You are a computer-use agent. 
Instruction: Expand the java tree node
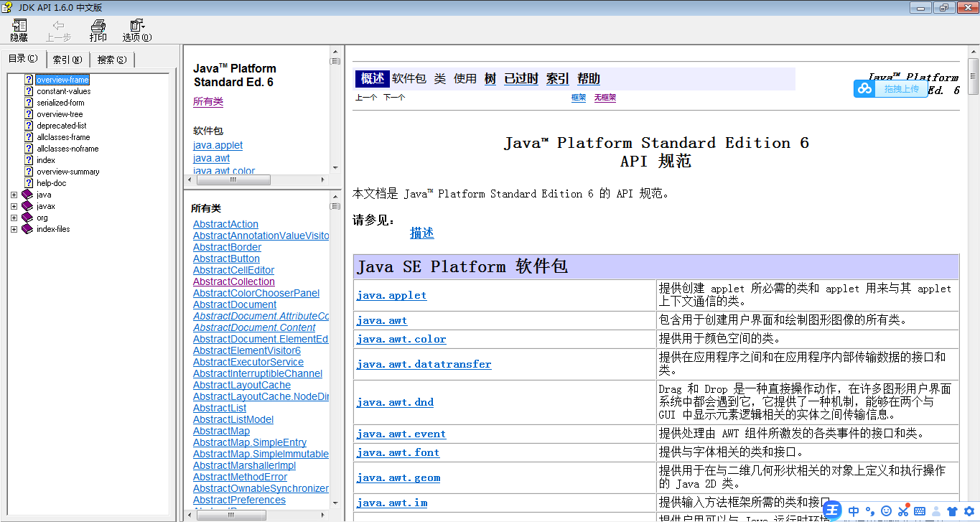(14, 194)
